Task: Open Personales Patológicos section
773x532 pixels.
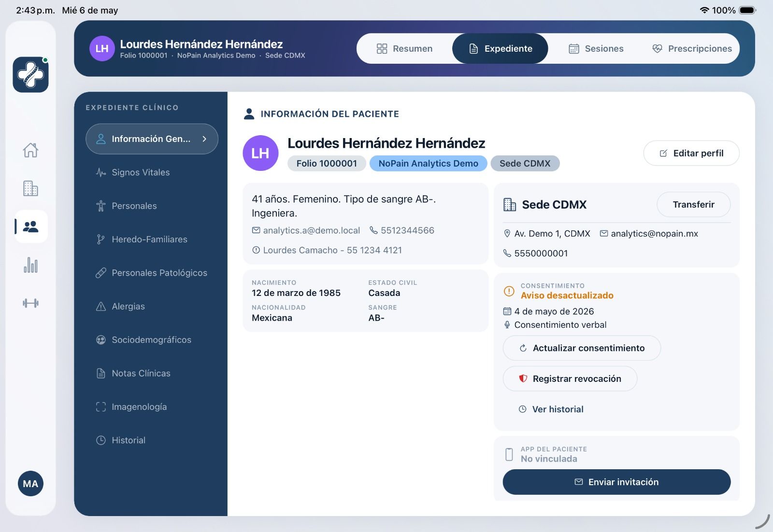Action: 152,273
